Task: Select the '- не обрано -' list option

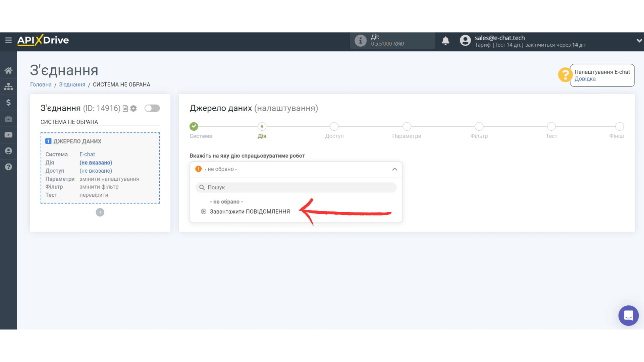Action: point(226,202)
